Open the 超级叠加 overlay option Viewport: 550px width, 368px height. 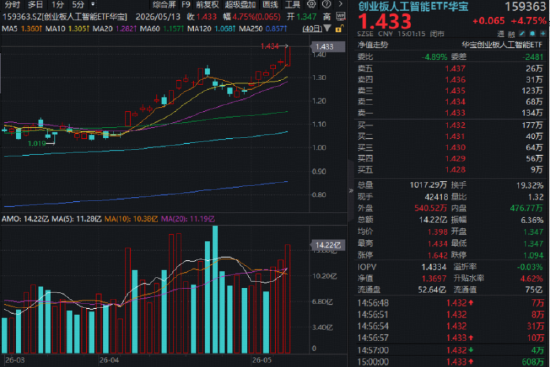click(240, 5)
